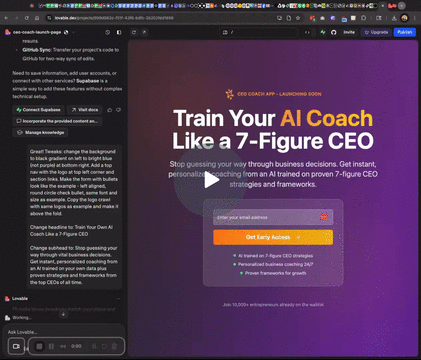This screenshot has width=421, height=360.
Task: Click the 'Working...' status text
Action: 22,318
